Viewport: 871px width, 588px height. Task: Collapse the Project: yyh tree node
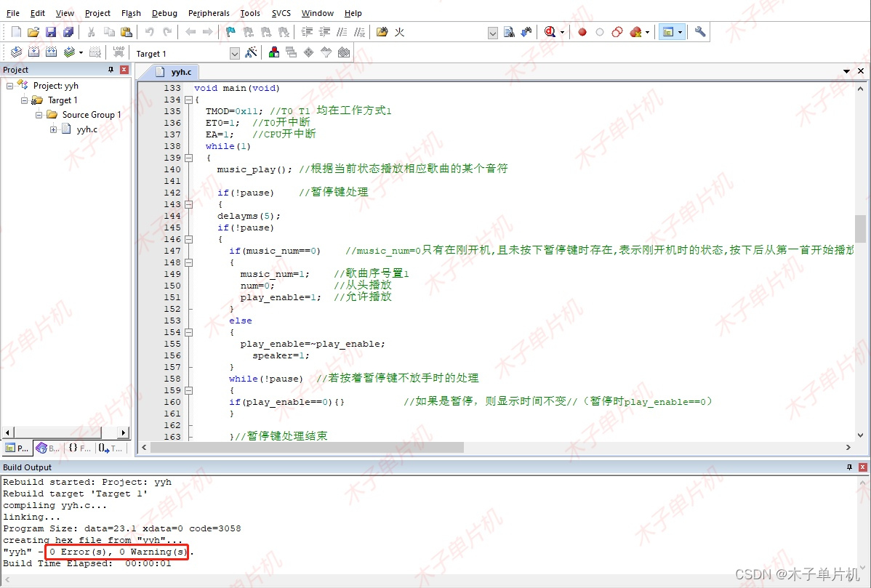point(10,86)
